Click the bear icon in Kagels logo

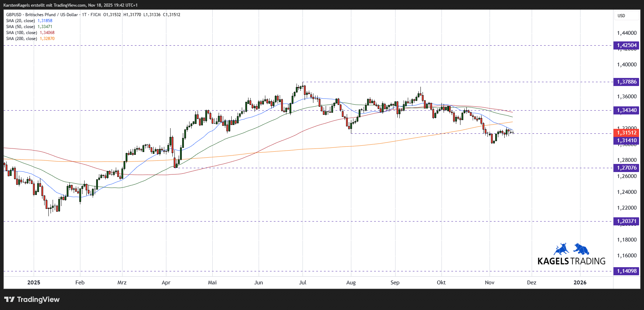(x=581, y=249)
